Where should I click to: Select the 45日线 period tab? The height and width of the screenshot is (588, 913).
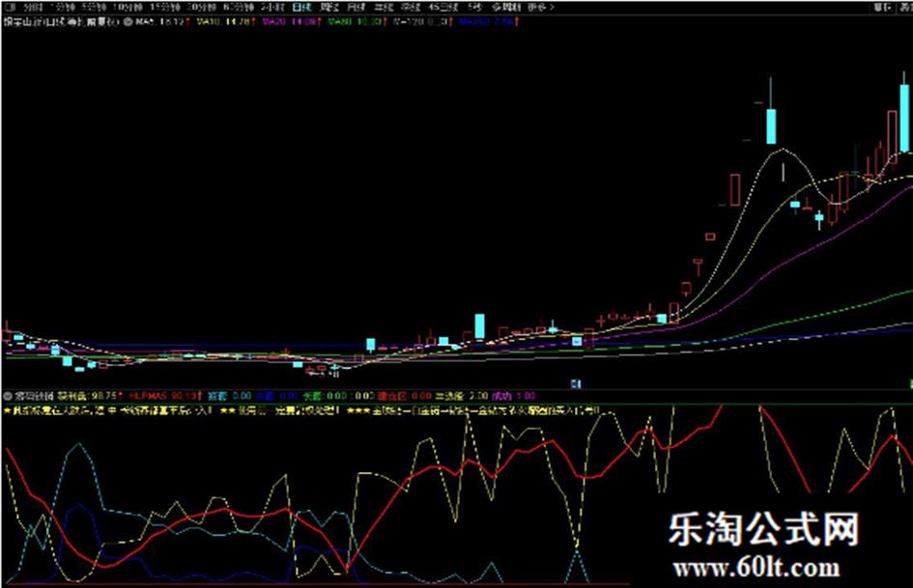(x=443, y=7)
